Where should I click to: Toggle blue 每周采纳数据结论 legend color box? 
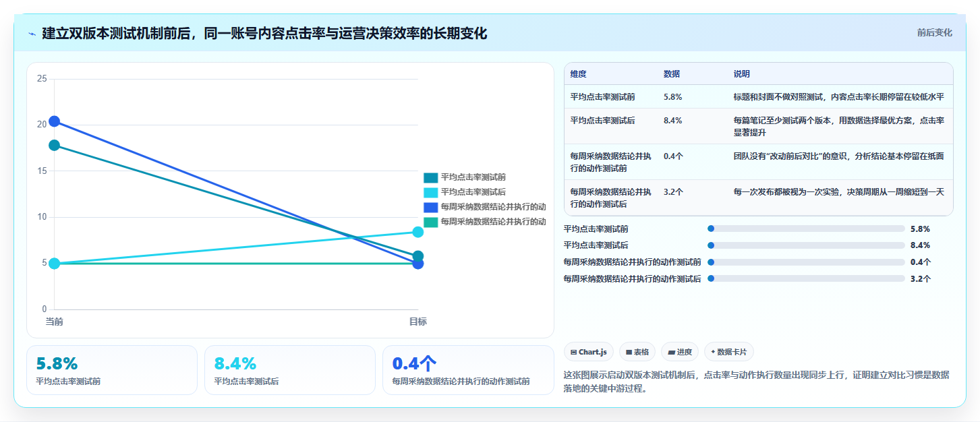[x=430, y=206]
